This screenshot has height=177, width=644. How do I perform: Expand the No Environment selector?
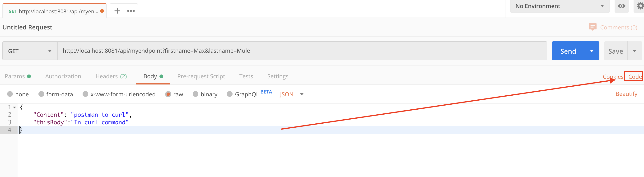tap(560, 6)
